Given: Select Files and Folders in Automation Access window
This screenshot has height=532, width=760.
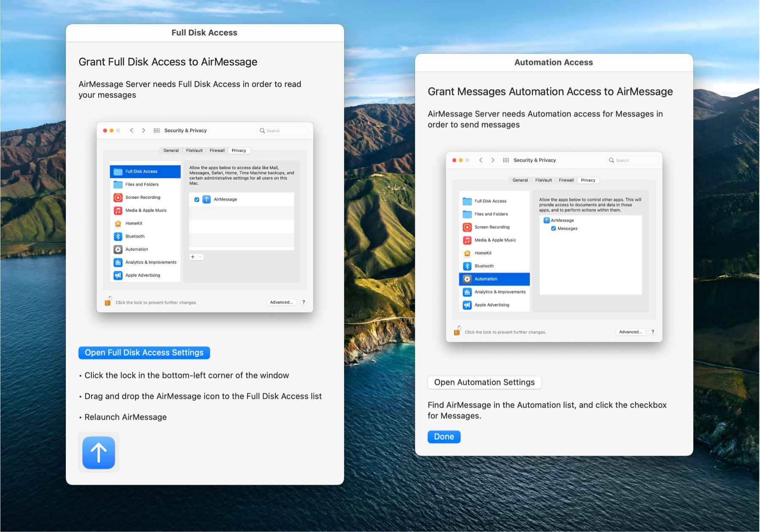Looking at the screenshot, I should pos(494,214).
